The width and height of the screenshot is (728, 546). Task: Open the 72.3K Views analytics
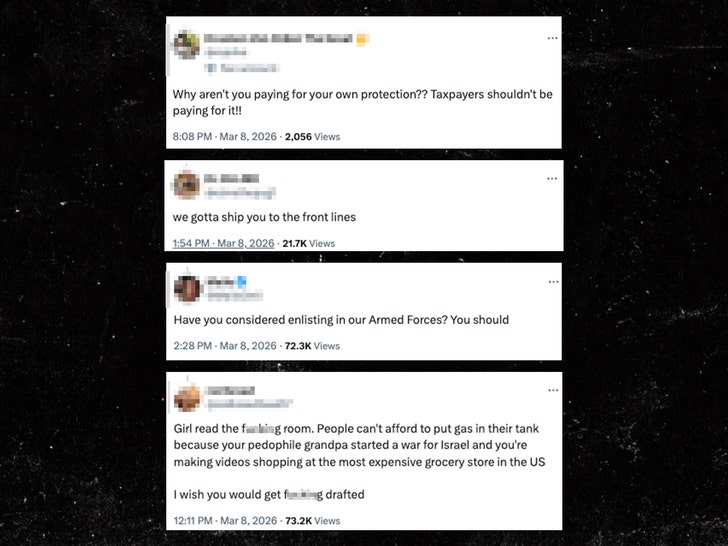[x=312, y=346]
